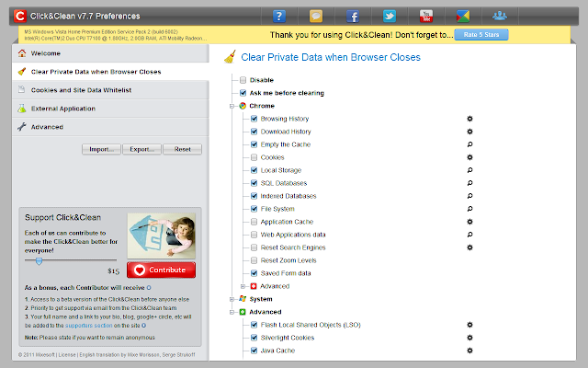588x368 pixels.
Task: Open the supporters section link
Action: click(88, 326)
